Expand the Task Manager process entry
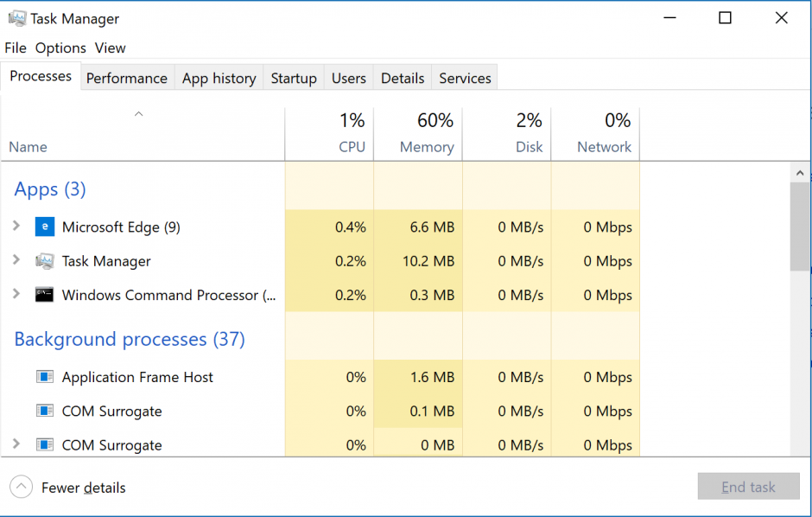812x517 pixels. pos(16,261)
